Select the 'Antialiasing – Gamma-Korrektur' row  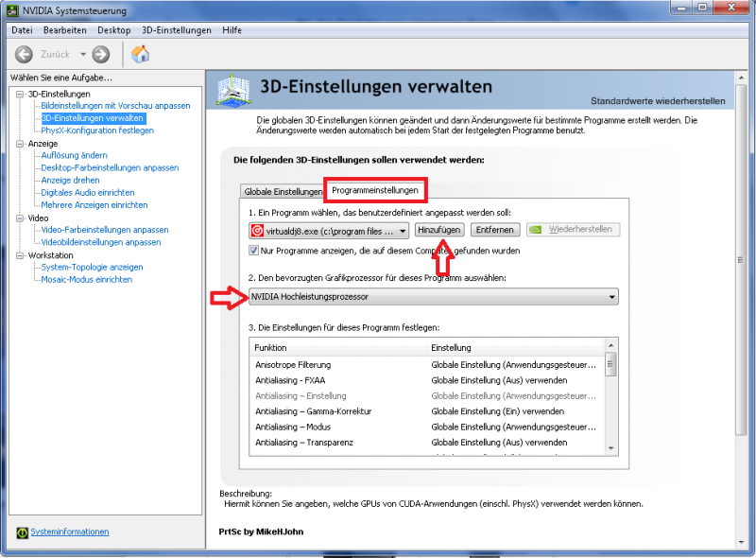click(428, 411)
